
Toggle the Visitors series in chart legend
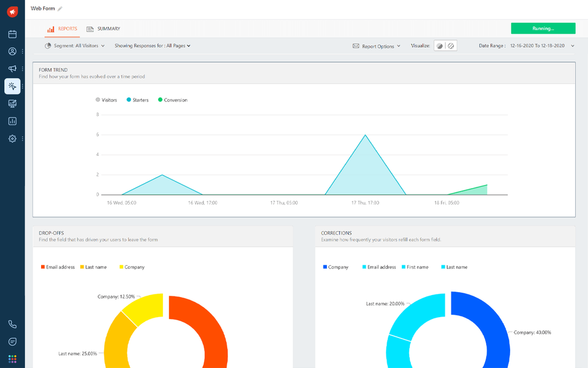click(107, 100)
